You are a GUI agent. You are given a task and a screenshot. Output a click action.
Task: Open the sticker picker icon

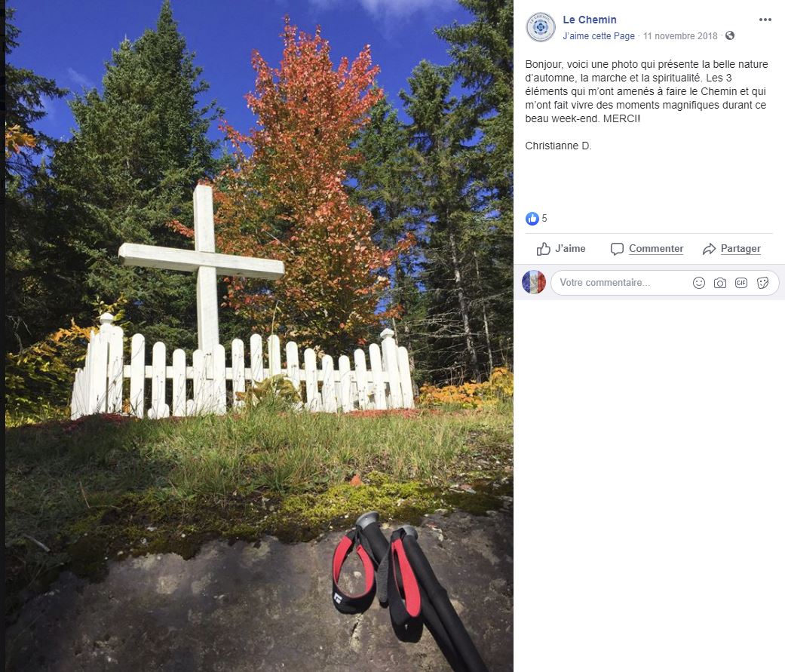coord(762,283)
